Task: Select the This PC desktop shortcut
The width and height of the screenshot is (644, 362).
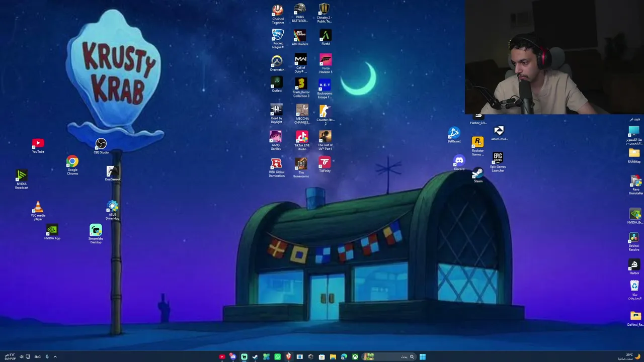Action: tap(633, 136)
